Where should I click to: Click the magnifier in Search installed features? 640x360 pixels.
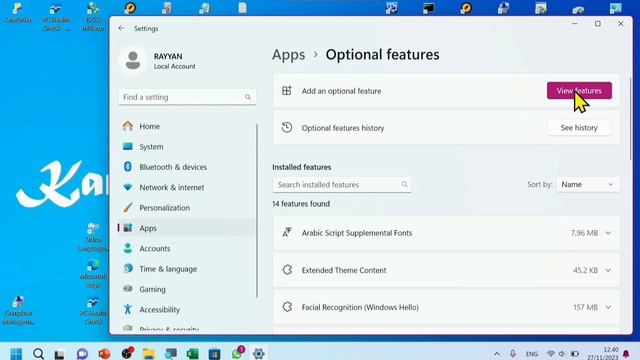coord(404,184)
